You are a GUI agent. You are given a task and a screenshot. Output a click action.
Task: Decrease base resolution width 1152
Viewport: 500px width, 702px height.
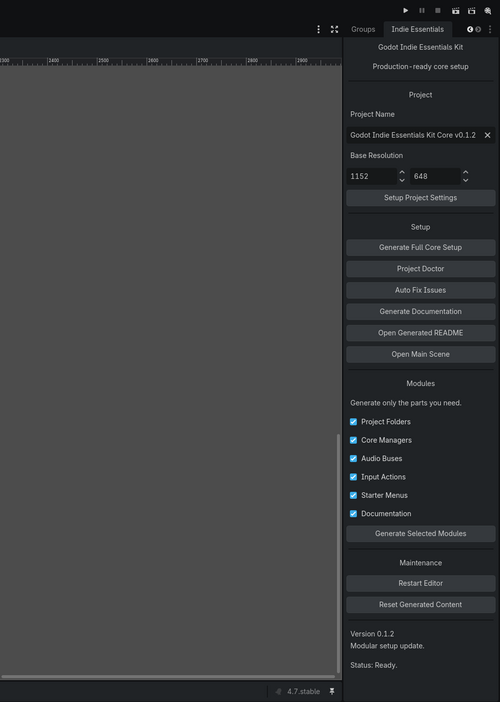point(402,180)
